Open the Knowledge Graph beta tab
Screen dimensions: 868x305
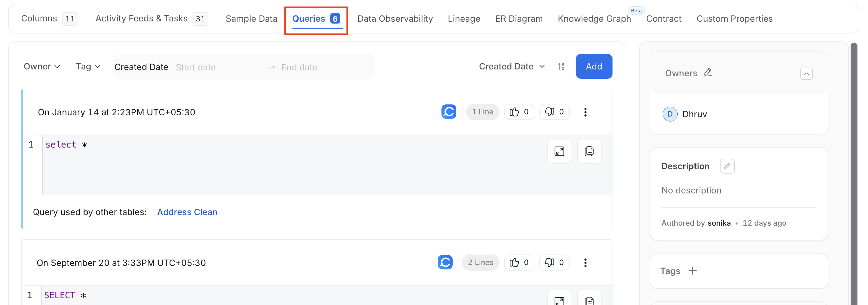[x=594, y=19]
